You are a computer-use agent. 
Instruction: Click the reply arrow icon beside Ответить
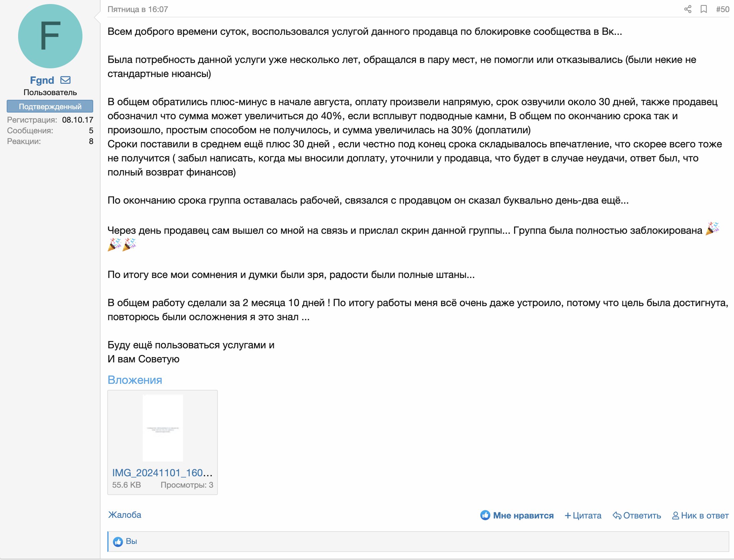617,515
